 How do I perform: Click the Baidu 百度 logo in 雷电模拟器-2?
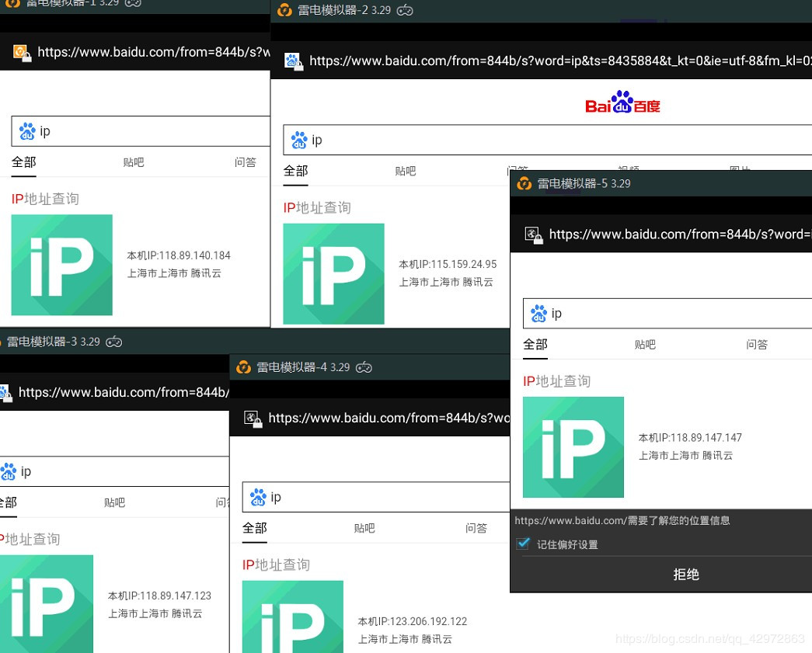[622, 102]
